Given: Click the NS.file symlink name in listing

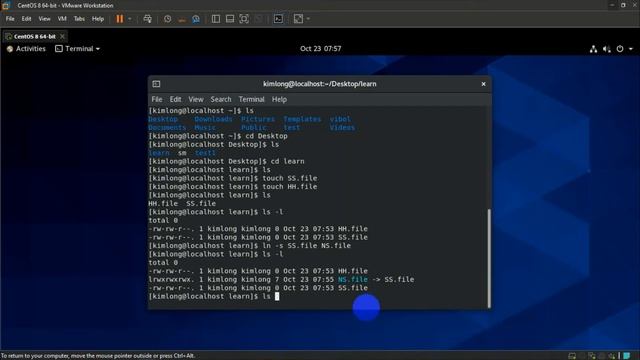Looking at the screenshot, I should click(353, 279).
